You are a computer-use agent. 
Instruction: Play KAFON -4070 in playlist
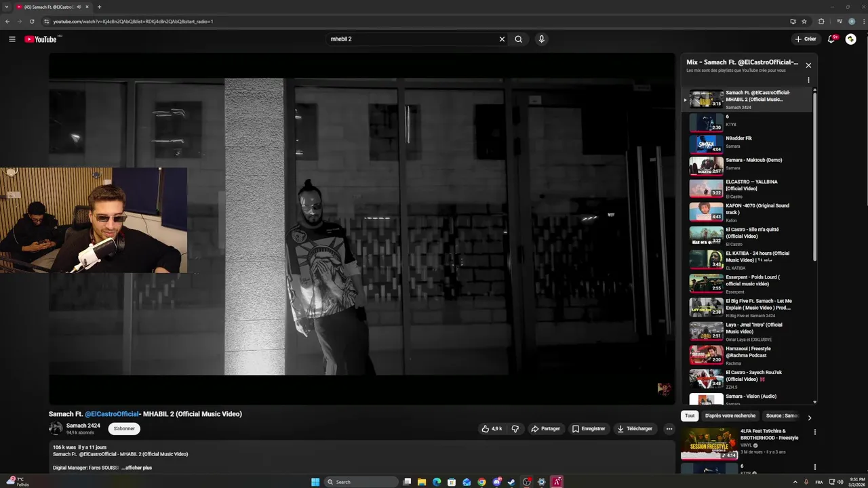pos(747,212)
